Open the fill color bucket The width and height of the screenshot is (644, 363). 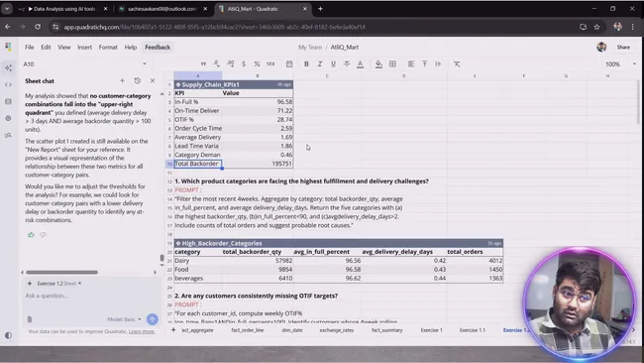click(378, 64)
